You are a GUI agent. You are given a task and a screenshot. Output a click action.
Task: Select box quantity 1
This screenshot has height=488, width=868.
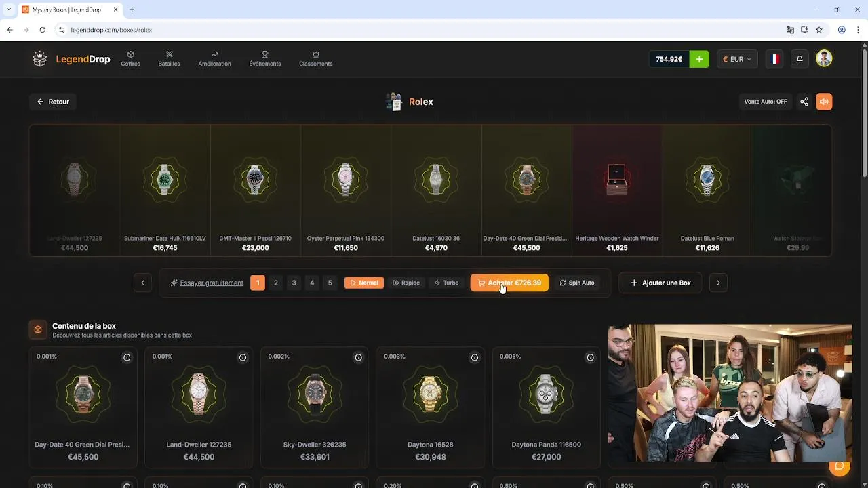point(258,283)
